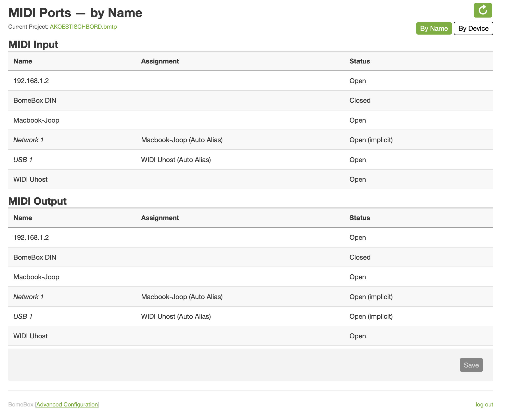This screenshot has height=416, width=532.
Task: Click the log out link
Action: point(484,404)
